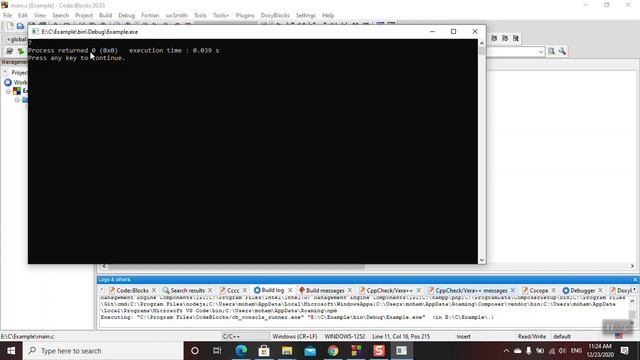Screen dimensions: 640x360
Task: Open the Help menu
Action: coord(328,16)
